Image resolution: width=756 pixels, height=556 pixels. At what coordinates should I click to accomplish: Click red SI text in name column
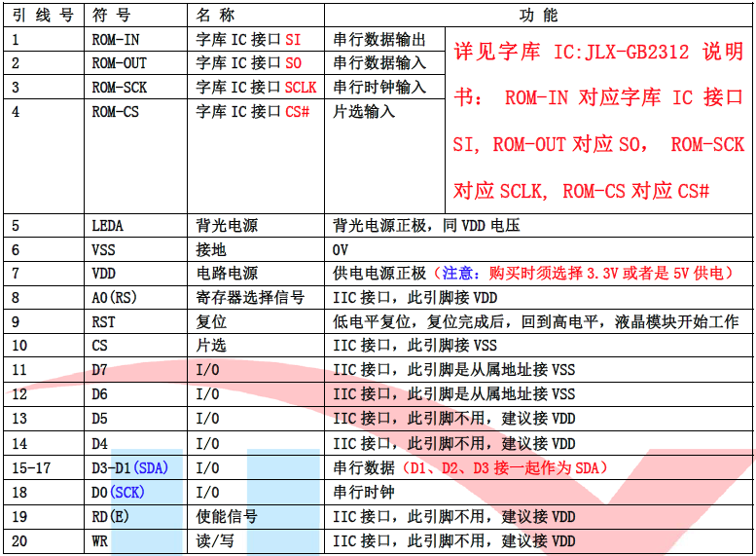(x=293, y=40)
